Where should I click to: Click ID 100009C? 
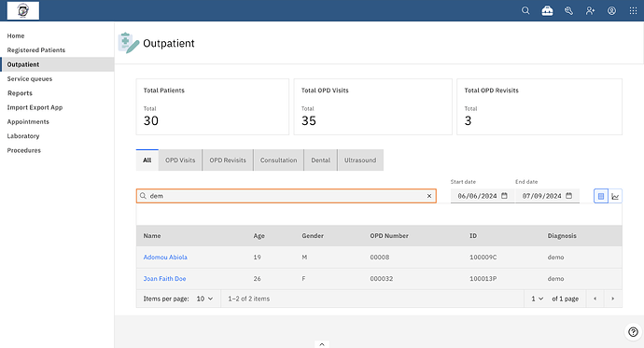click(483, 258)
